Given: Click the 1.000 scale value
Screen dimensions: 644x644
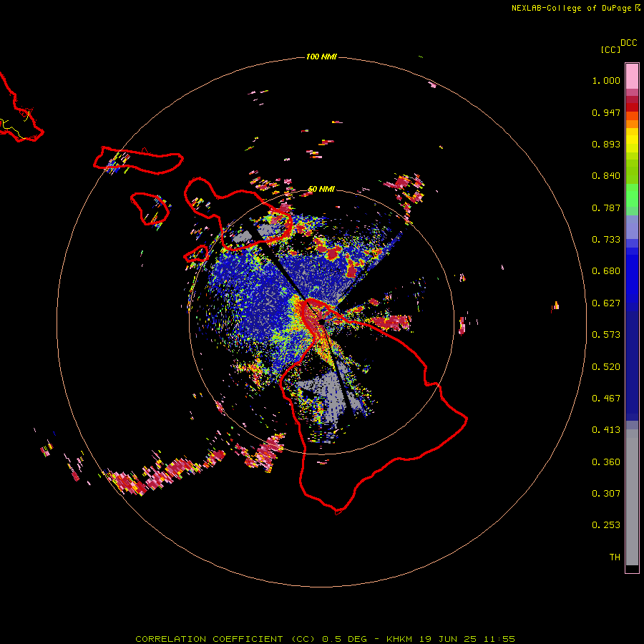Looking at the screenshot, I should (606, 80).
